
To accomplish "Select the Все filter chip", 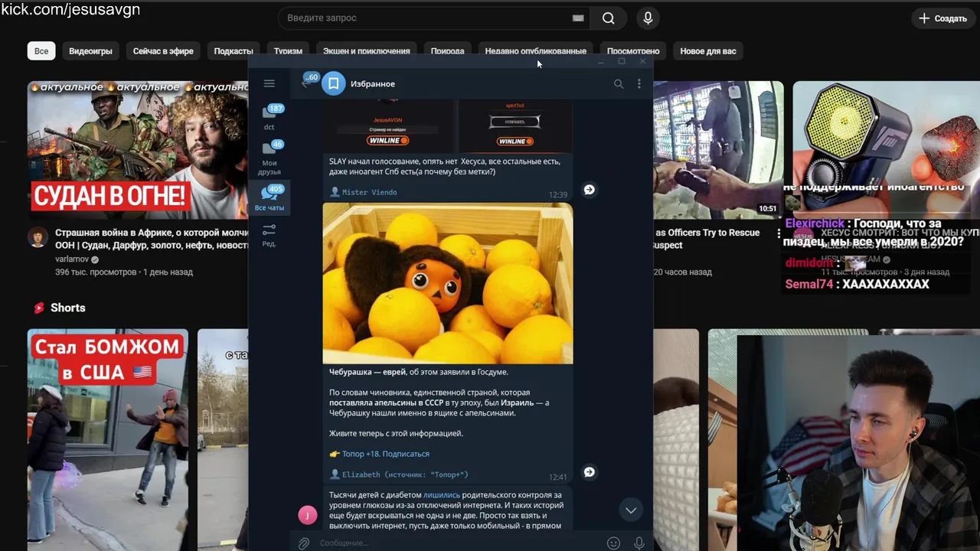I will (41, 51).
